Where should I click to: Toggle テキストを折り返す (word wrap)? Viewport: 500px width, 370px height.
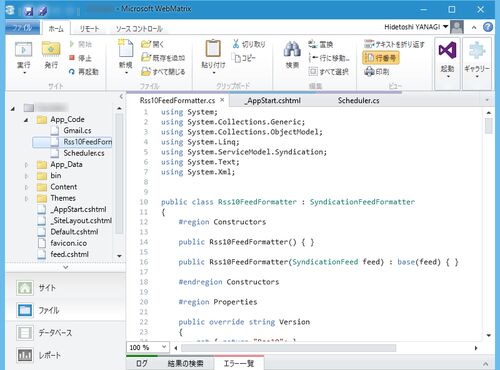tap(394, 44)
